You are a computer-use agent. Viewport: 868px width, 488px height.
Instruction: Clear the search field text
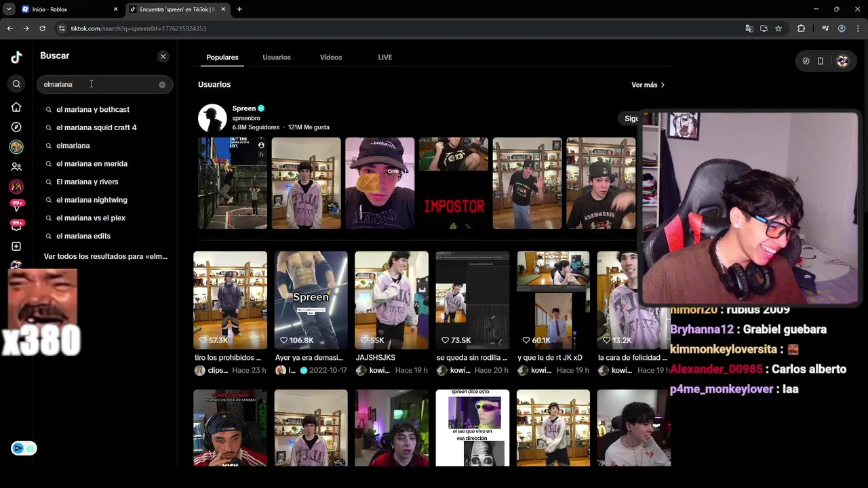click(x=162, y=85)
